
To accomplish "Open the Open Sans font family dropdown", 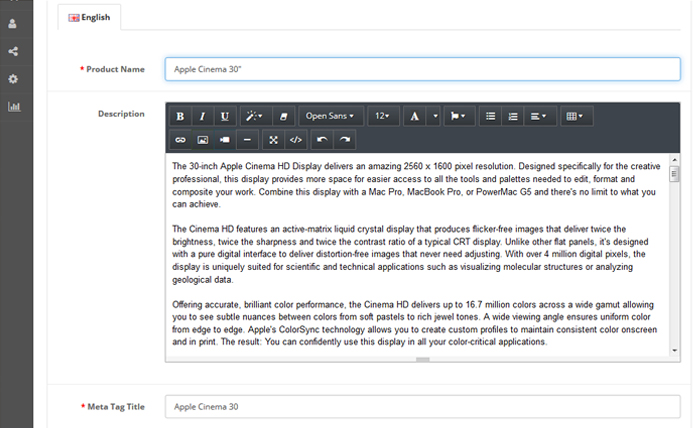I will 331,116.
